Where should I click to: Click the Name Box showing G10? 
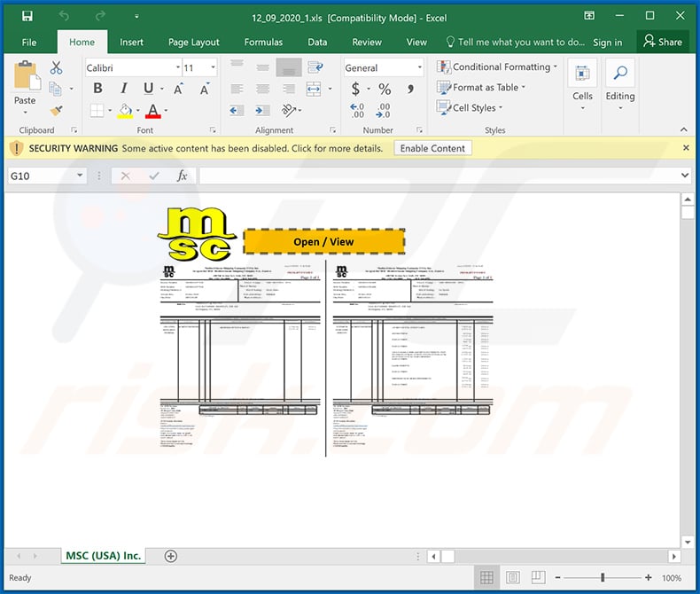[46, 176]
